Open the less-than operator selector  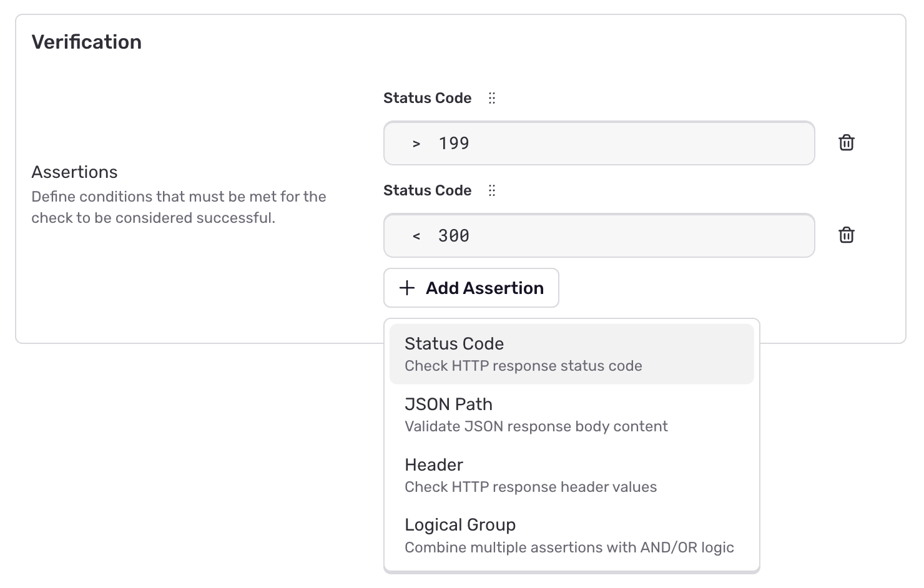coord(416,236)
